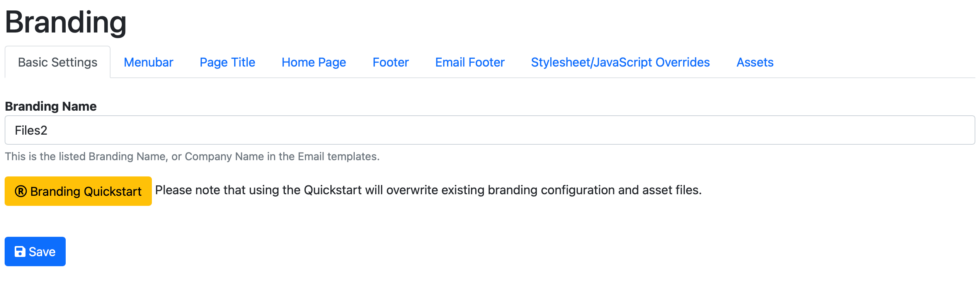Open the Email Footer tab

(470, 62)
